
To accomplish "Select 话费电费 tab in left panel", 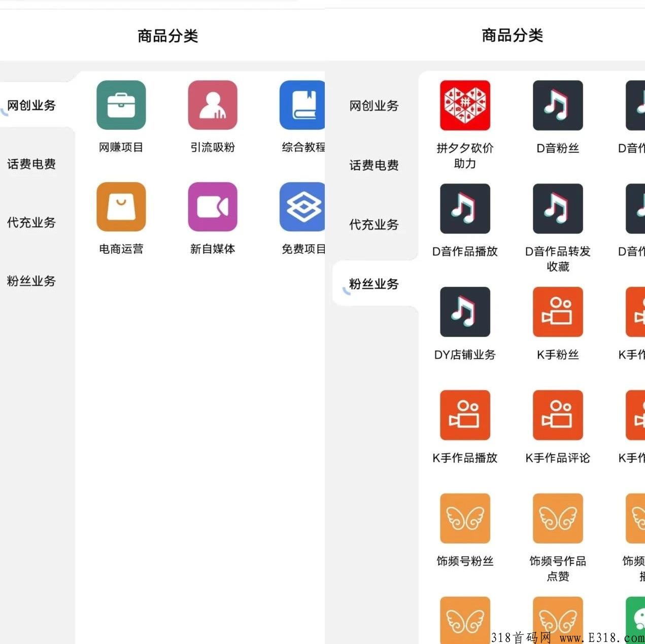I will pos(31,164).
